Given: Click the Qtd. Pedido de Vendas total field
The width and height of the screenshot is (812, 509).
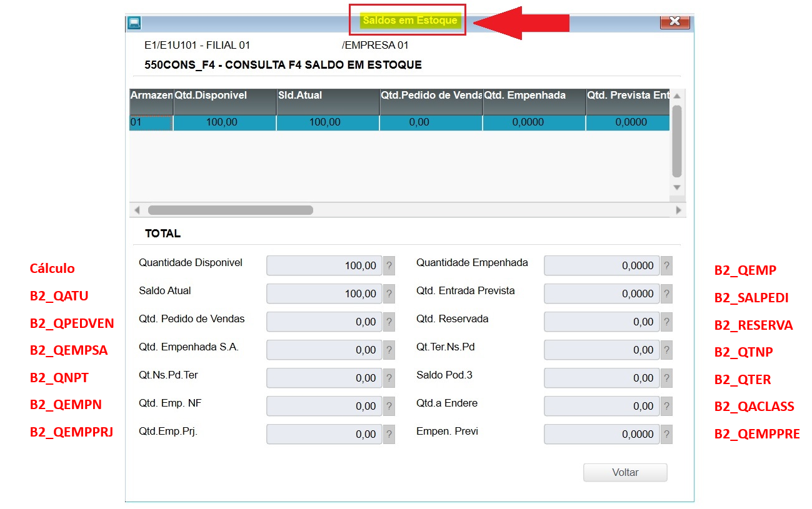Looking at the screenshot, I should (324, 322).
